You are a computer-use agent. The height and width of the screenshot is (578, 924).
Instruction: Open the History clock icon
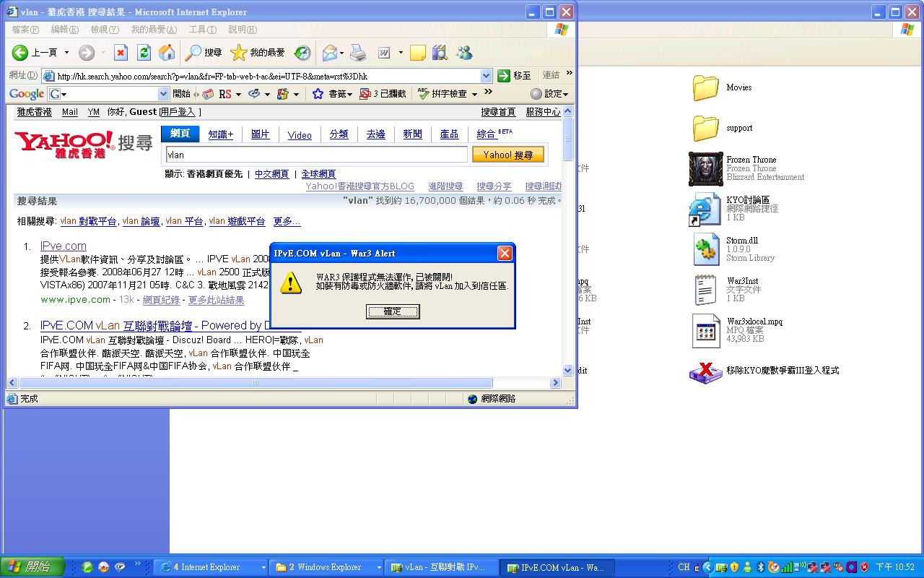click(x=302, y=53)
